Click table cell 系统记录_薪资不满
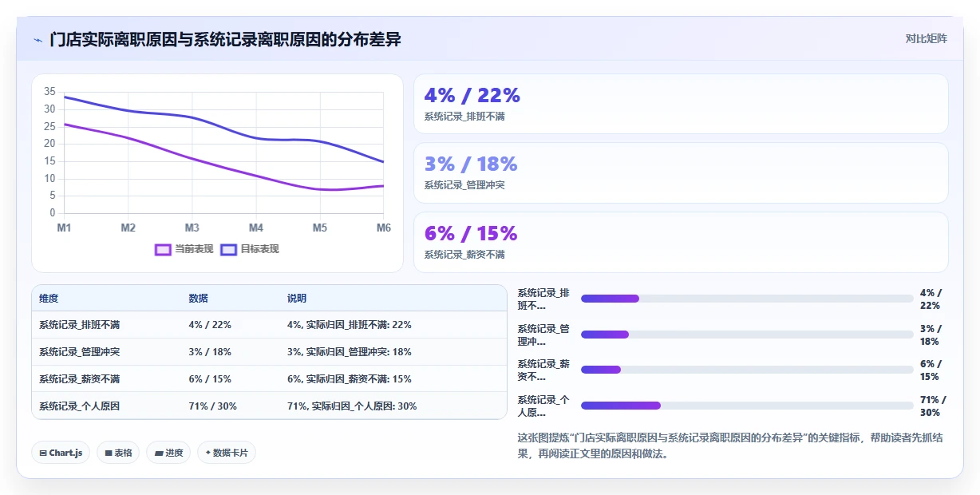The image size is (980, 495). coord(80,379)
